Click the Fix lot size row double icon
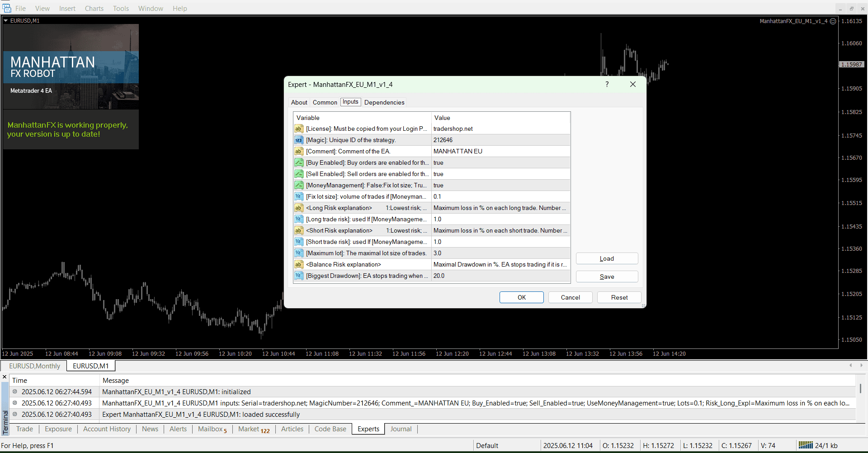 (x=299, y=196)
